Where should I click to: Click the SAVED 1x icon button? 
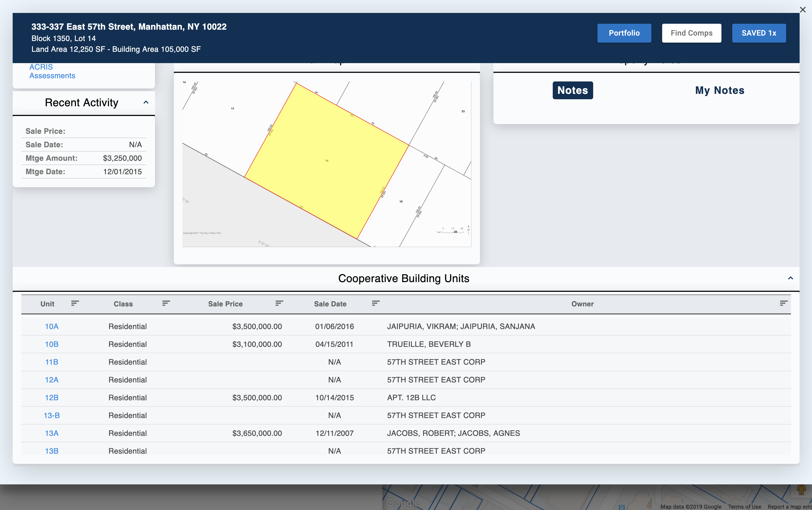pos(759,32)
